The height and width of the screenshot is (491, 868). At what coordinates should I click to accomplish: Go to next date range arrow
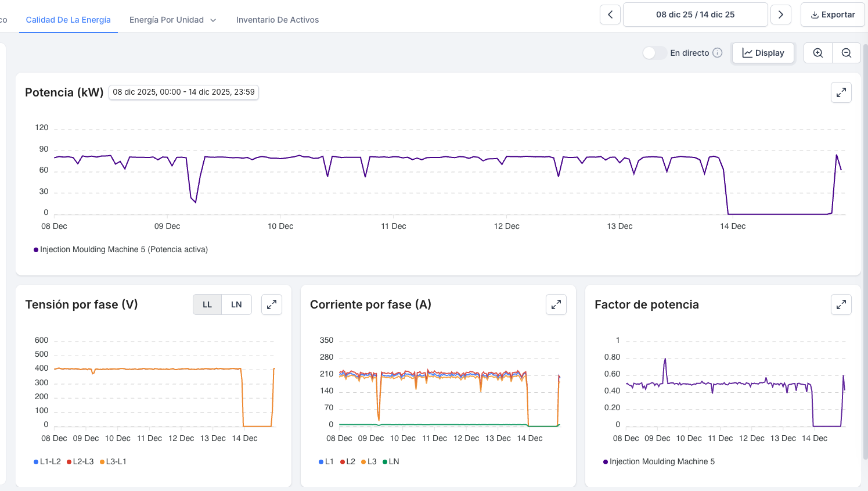[x=781, y=15]
